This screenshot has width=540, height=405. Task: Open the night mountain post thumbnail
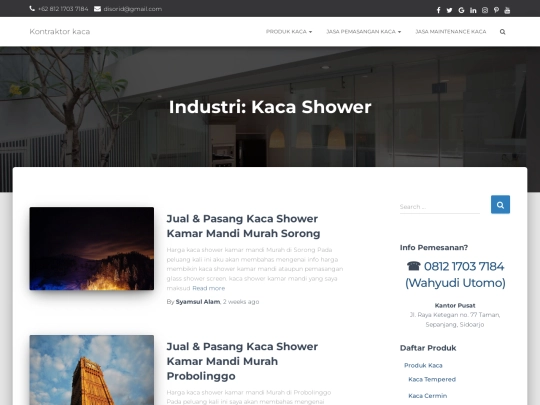pyautogui.click(x=92, y=249)
